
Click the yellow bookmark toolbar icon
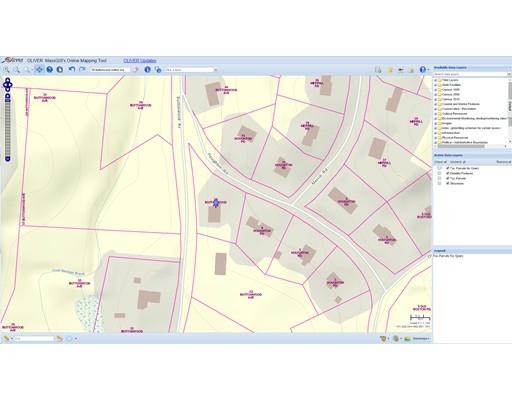[389, 70]
